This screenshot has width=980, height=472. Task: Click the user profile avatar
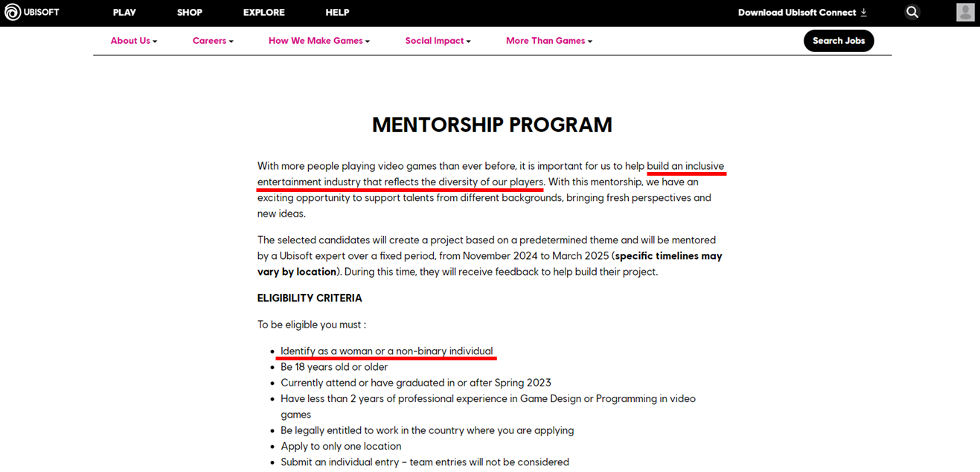[965, 12]
